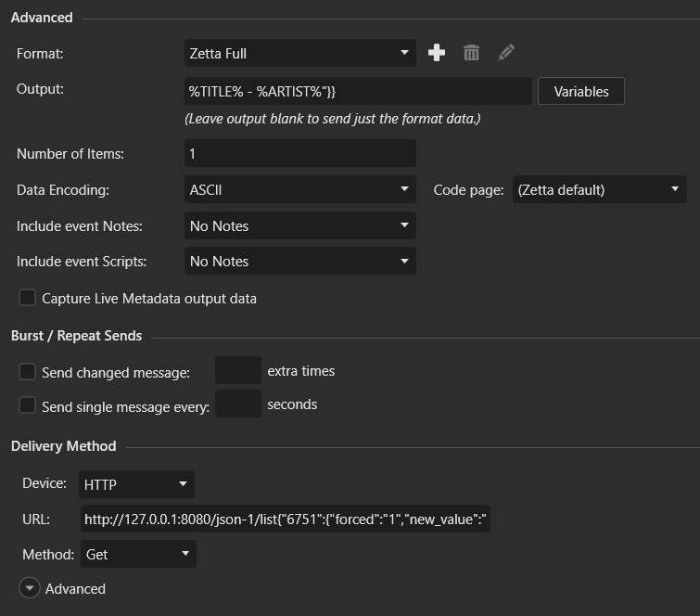
Task: Check Send single message every option
Action: click(x=28, y=405)
